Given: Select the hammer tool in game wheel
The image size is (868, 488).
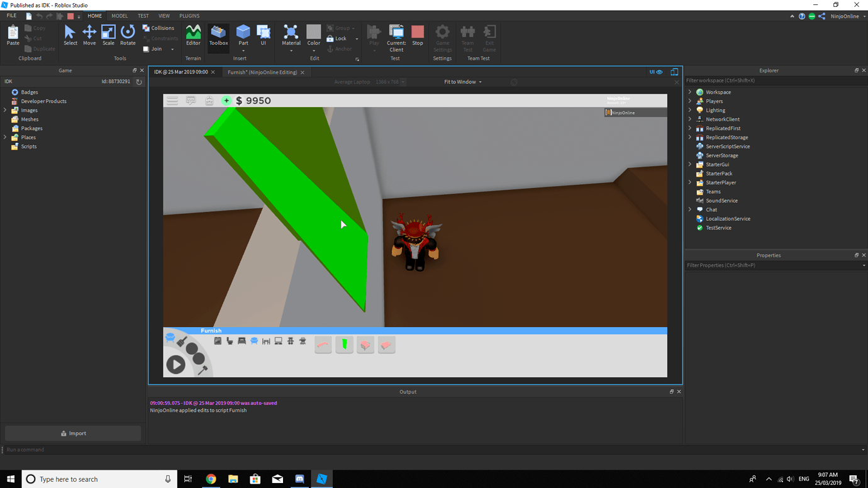Looking at the screenshot, I should [x=203, y=370].
